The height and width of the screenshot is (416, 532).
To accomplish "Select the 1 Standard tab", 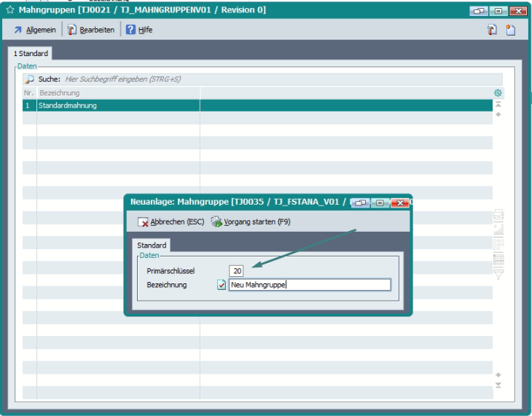I will pyautogui.click(x=31, y=54).
